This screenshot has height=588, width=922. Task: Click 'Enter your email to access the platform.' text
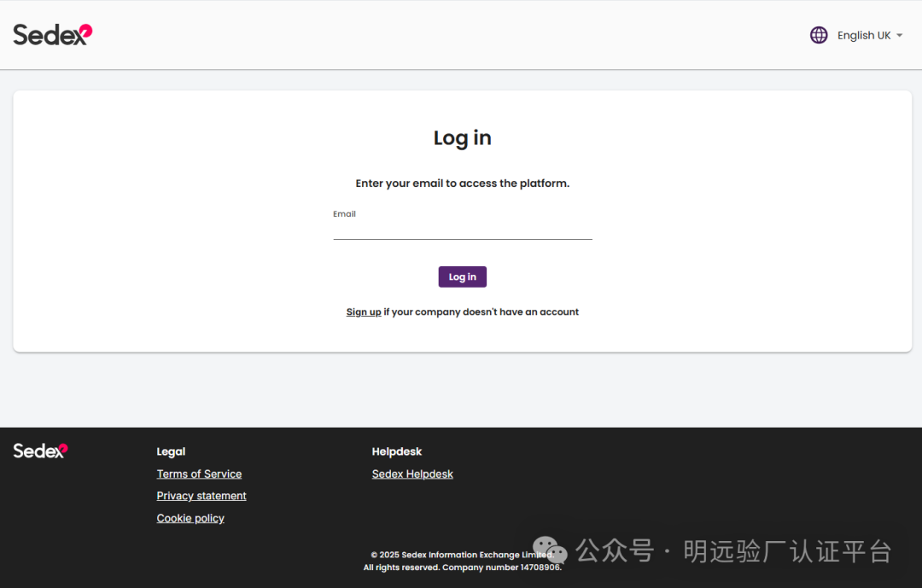pos(462,183)
